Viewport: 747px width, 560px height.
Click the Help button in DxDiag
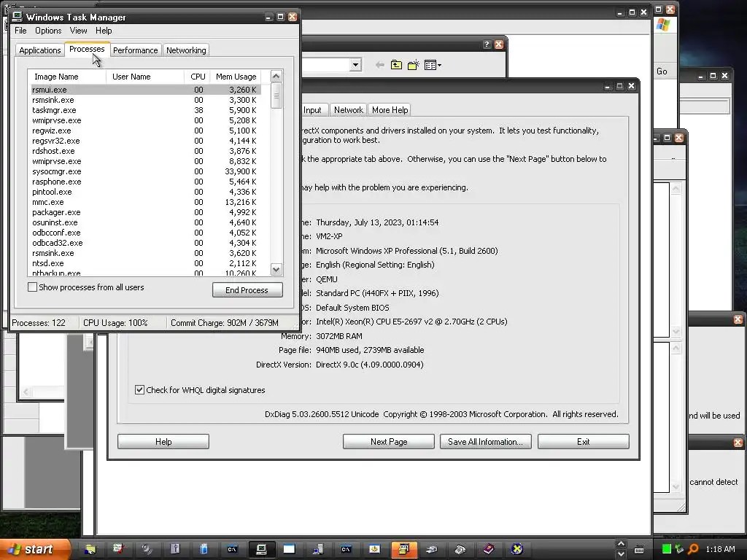pyautogui.click(x=163, y=441)
